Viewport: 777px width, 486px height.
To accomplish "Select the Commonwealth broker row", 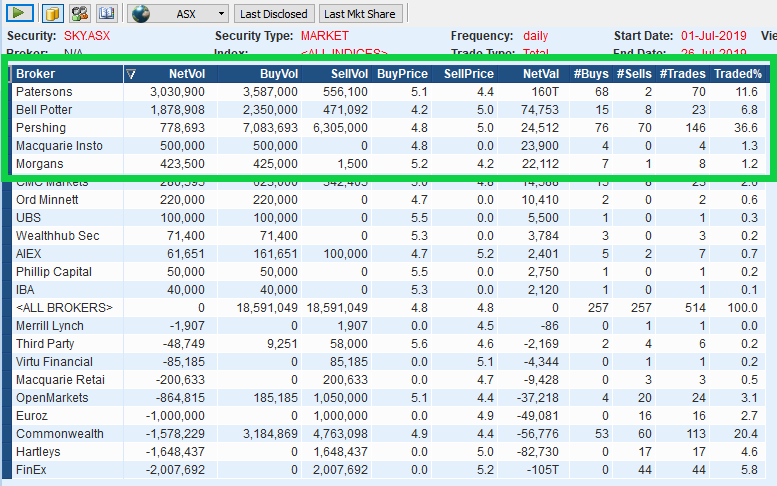I will [389, 433].
